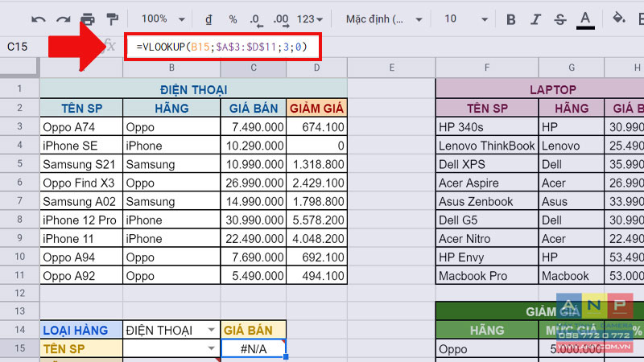The width and height of the screenshot is (644, 362).
Task: Select cell Asus Zenbook
Action: click(x=487, y=201)
